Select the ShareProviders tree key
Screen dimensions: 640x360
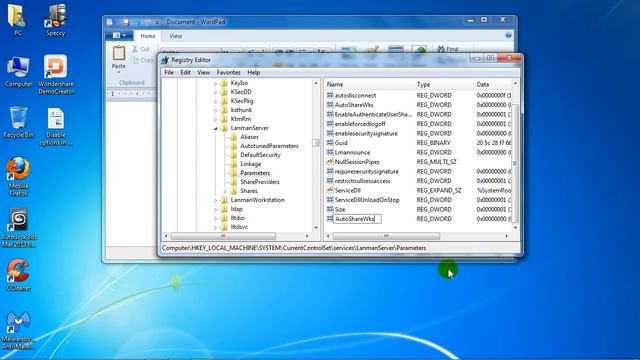click(260, 182)
